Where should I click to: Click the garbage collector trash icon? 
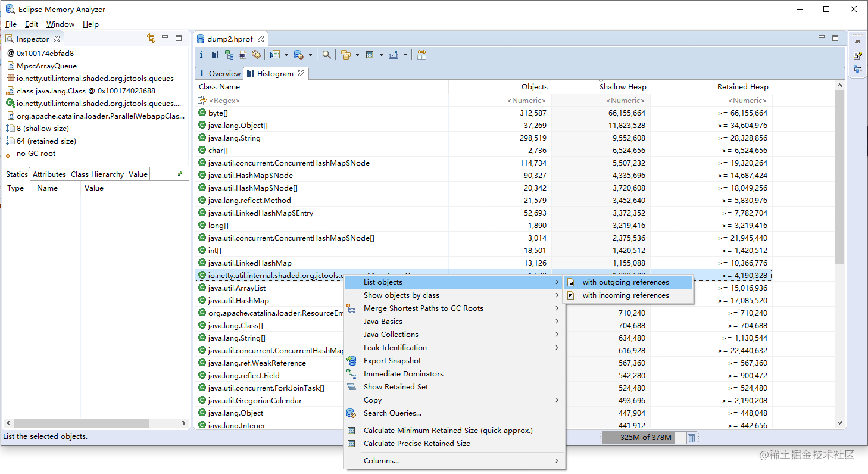(x=692, y=438)
